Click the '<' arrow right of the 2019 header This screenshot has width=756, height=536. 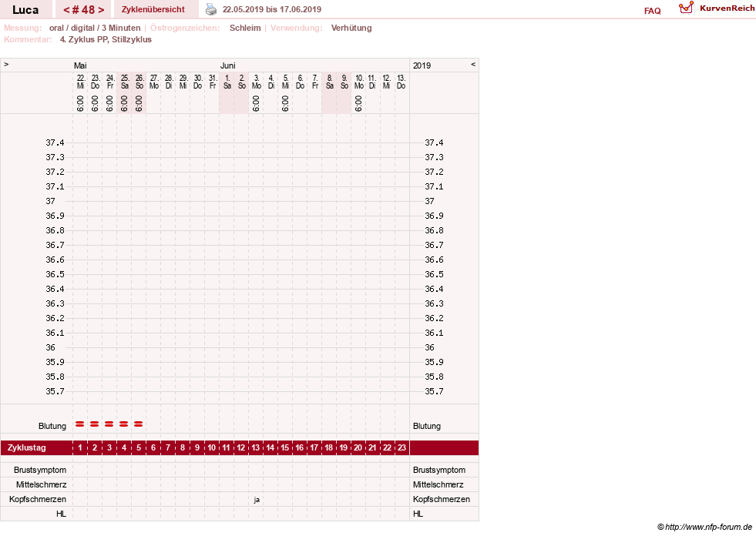pos(473,64)
